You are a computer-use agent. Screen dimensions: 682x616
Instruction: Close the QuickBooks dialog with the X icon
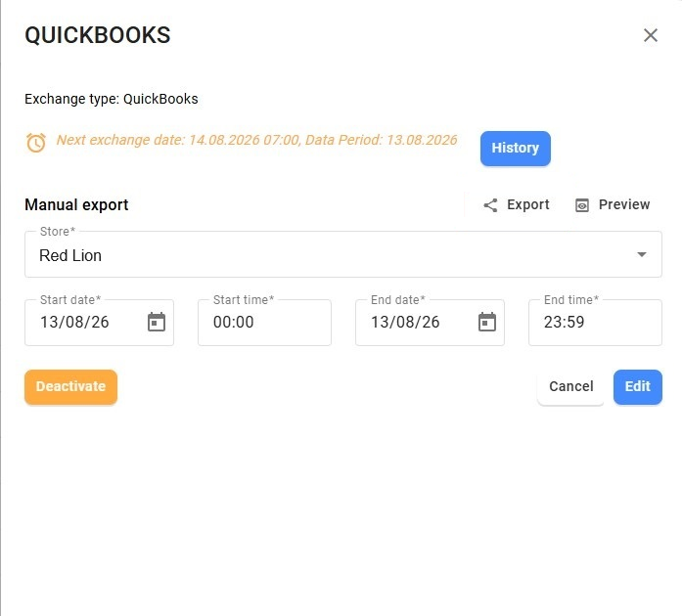click(x=651, y=35)
